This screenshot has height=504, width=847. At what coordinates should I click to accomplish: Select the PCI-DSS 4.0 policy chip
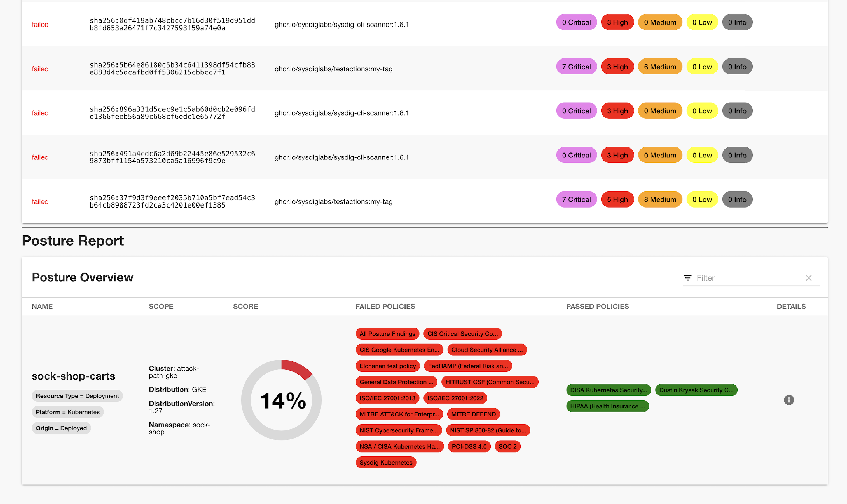coord(469,446)
